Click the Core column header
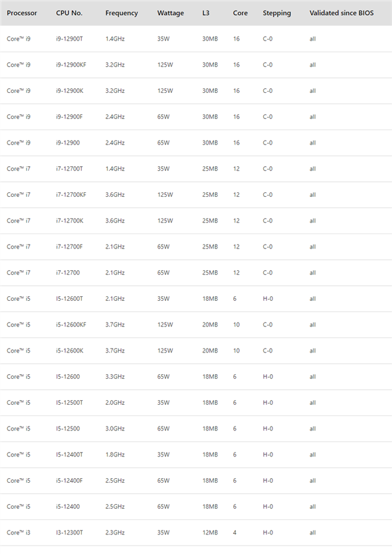The height and width of the screenshot is (554, 392). (240, 13)
